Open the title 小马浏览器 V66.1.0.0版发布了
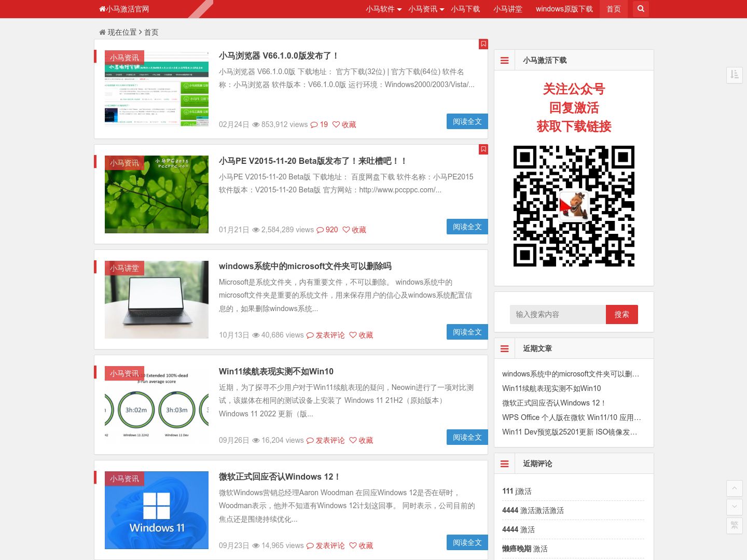This screenshot has height=560, width=747. [279, 55]
